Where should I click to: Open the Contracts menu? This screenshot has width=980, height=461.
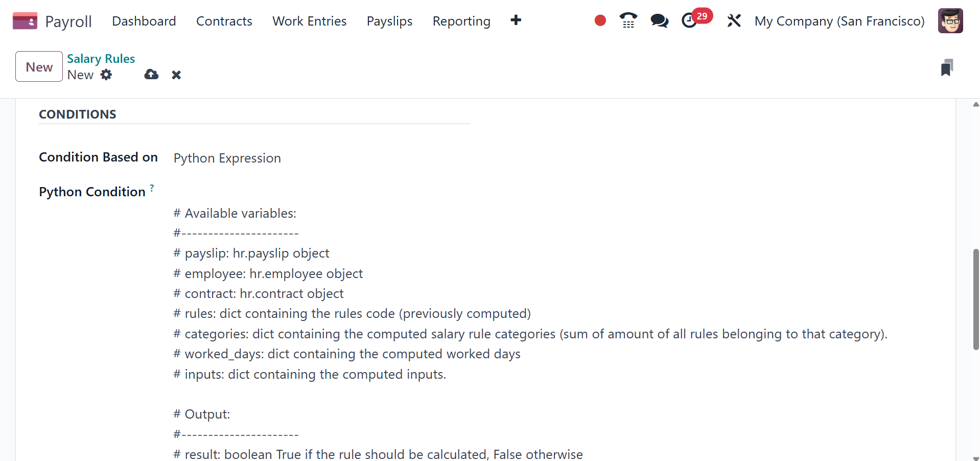(224, 21)
